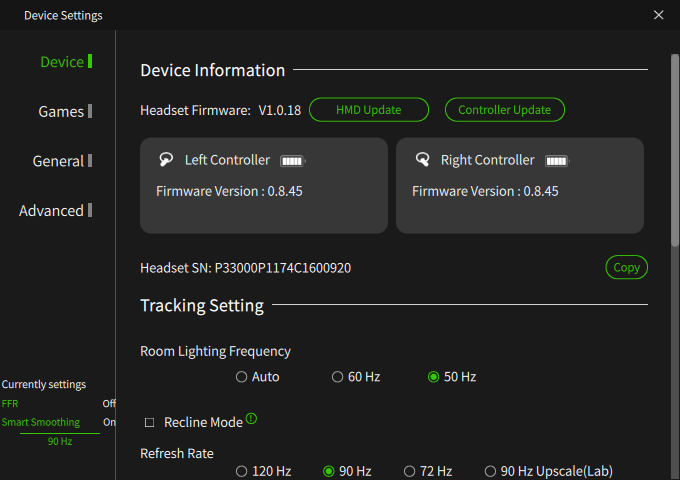This screenshot has height=480, width=680.
Task: Click the right controller battery indicator
Action: click(557, 161)
